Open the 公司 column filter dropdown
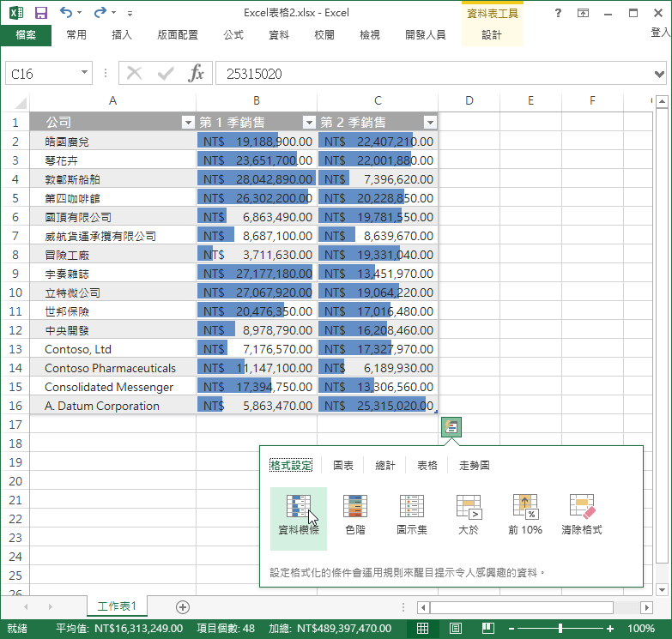Viewport: 672px width, 639px height. (x=188, y=123)
